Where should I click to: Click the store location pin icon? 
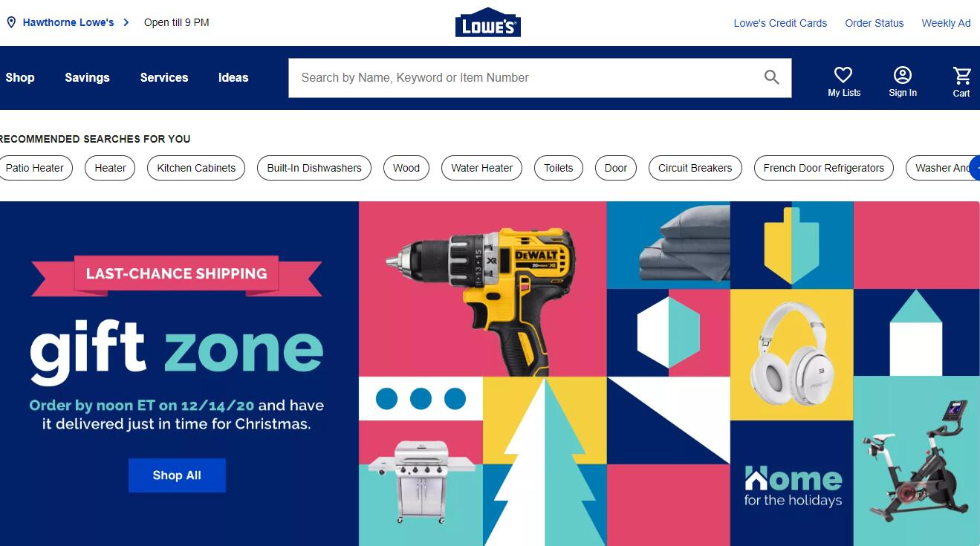[x=11, y=22]
